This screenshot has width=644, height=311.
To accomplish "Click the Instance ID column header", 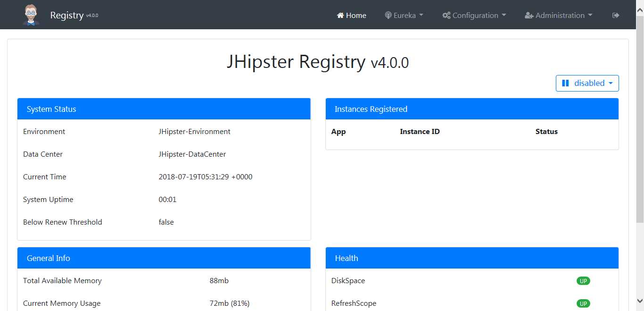I will pyautogui.click(x=420, y=132).
